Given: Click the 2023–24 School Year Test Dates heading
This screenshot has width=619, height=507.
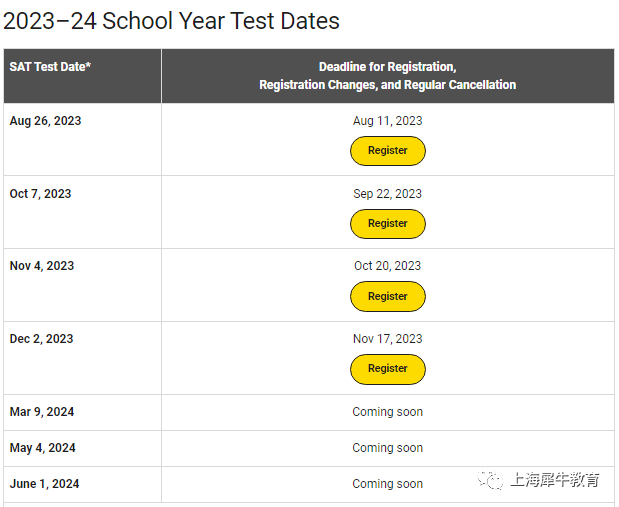Looking at the screenshot, I should pos(171,21).
